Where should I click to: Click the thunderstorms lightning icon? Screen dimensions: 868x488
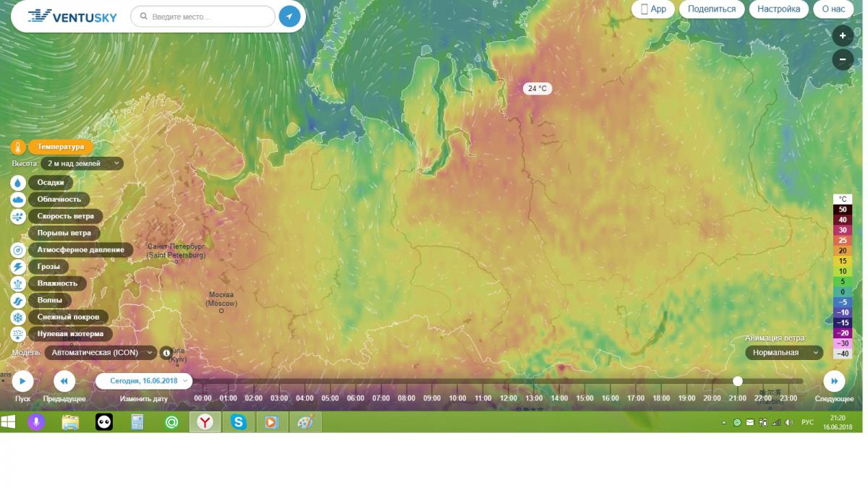click(18, 267)
